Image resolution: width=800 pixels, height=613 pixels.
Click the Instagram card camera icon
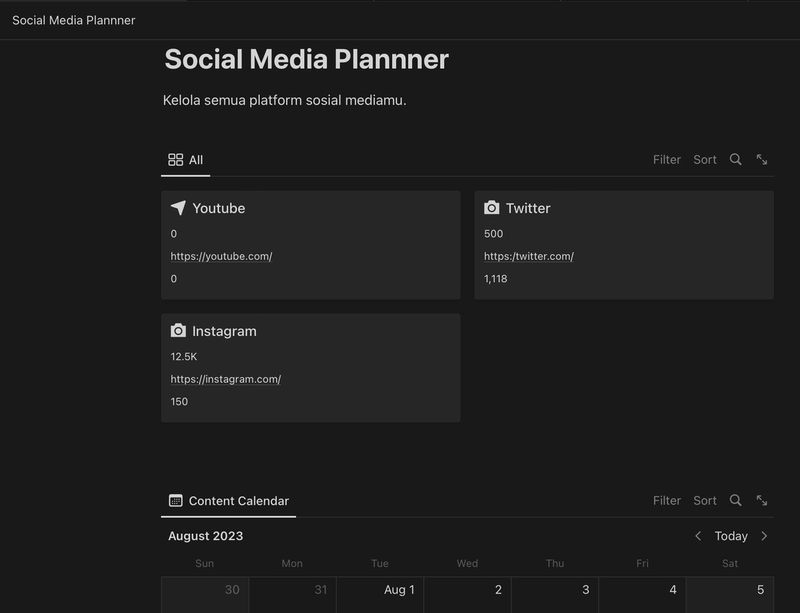click(x=178, y=330)
